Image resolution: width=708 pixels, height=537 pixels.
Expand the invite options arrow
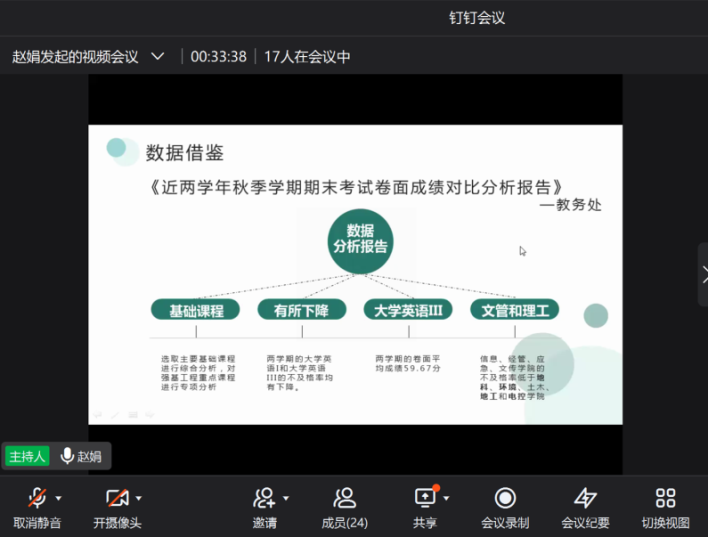[x=286, y=498]
